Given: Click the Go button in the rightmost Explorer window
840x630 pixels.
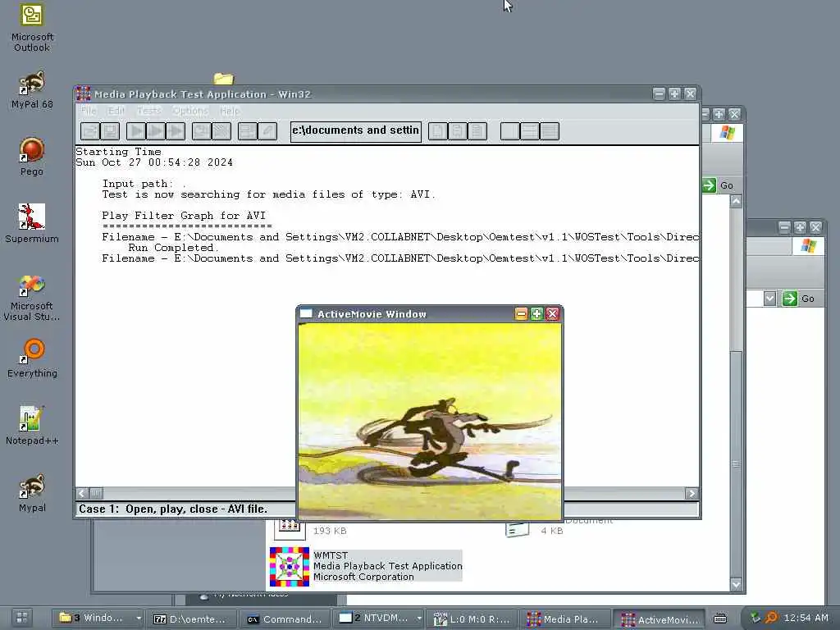Looking at the screenshot, I should point(799,299).
